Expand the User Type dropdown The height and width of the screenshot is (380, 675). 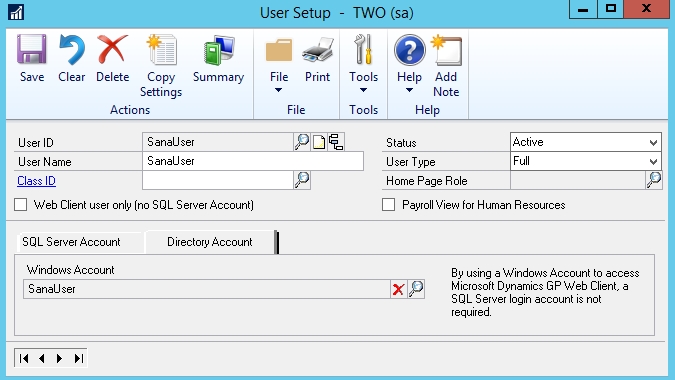click(653, 161)
